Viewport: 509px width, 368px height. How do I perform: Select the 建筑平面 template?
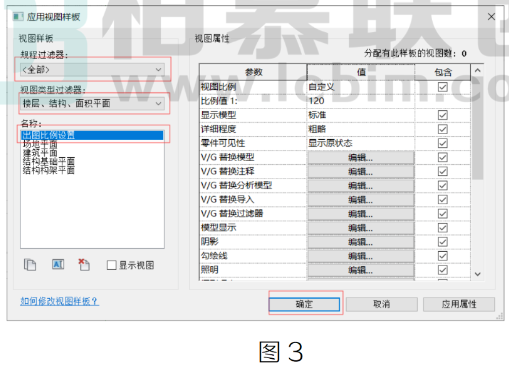coord(40,153)
